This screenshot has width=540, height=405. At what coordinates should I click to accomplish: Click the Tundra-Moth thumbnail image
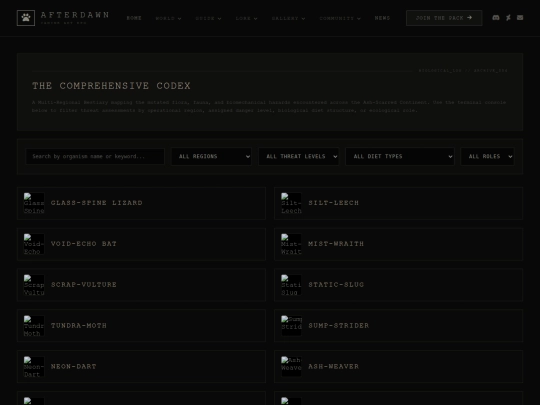pyautogui.click(x=34, y=326)
